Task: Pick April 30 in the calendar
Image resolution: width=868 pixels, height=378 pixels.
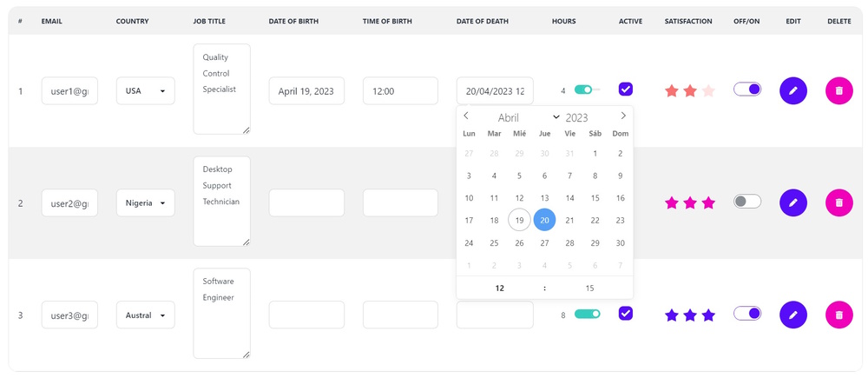Action: point(621,242)
